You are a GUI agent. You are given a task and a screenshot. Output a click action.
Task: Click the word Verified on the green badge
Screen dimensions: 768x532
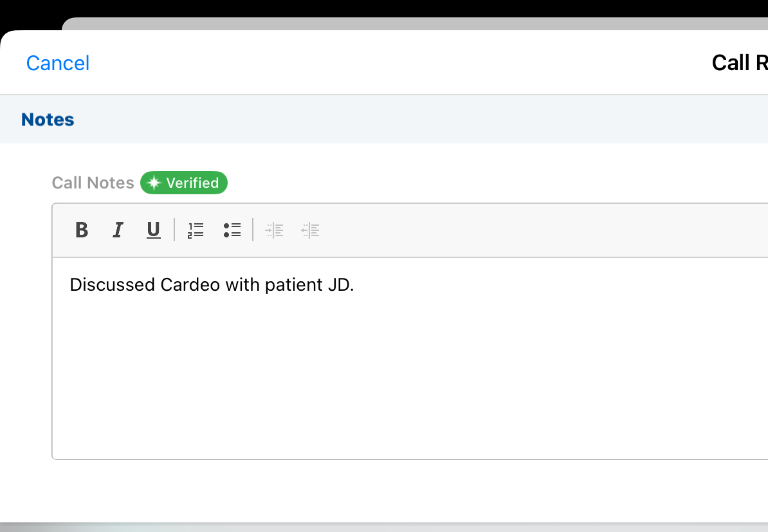pos(192,183)
